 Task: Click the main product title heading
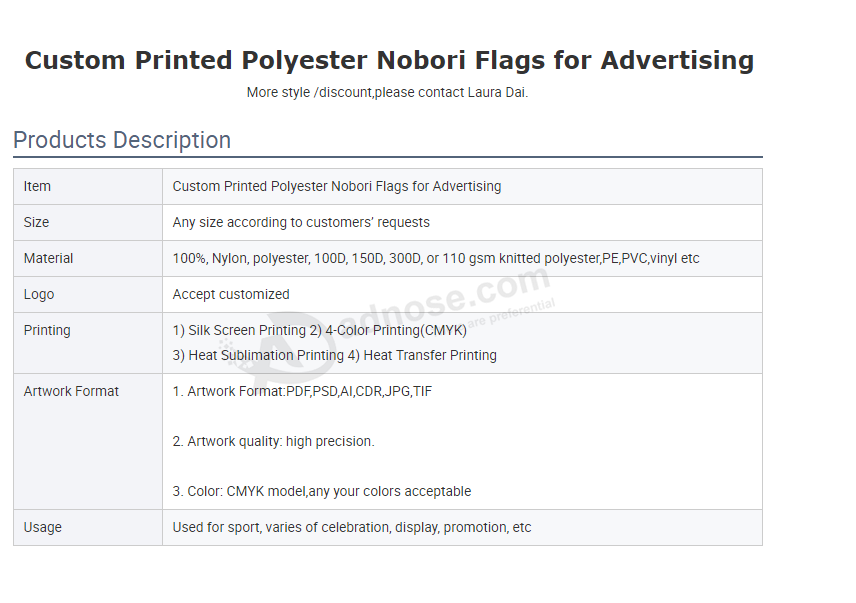389,61
